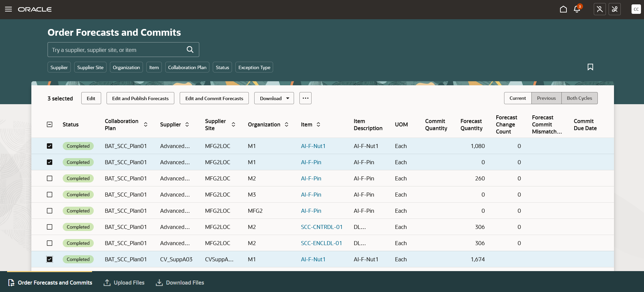Screen dimensions: 644x292
Task: Click the 1,080 forecast quantity cell
Action: tap(478, 146)
